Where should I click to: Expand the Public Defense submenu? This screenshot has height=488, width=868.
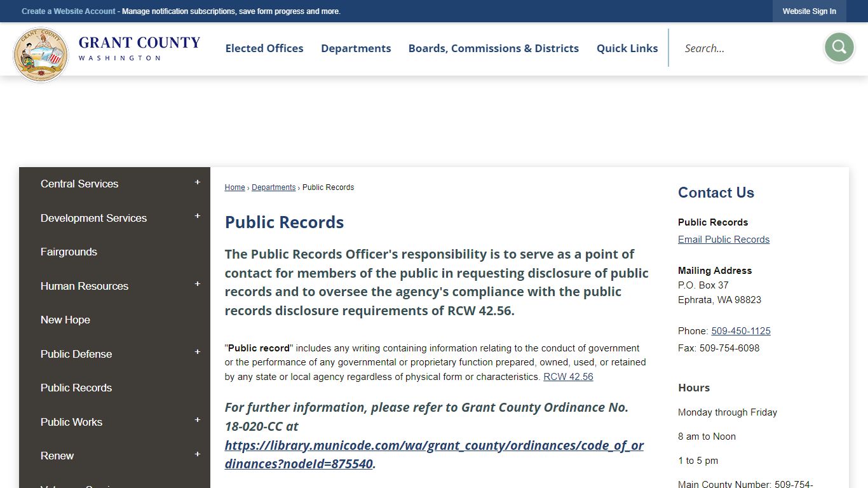(197, 353)
